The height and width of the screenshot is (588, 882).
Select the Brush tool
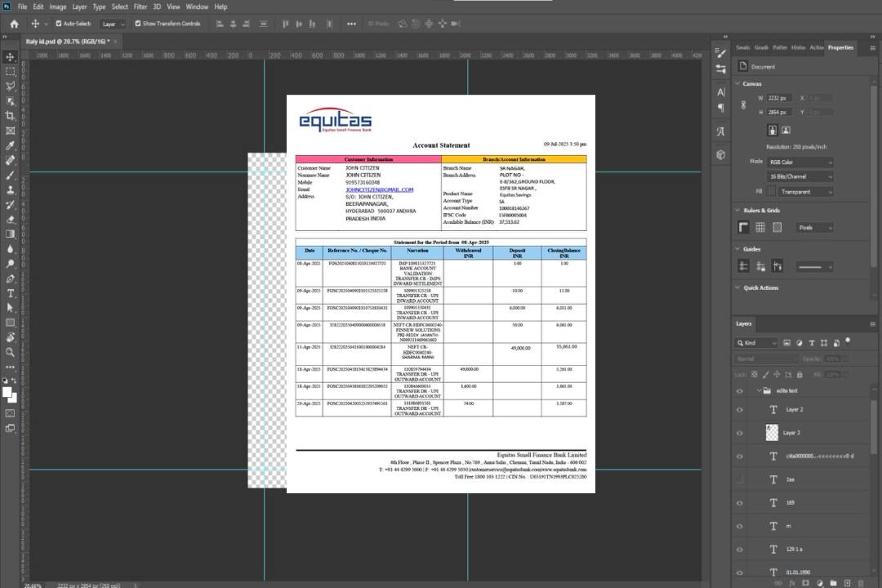(x=10, y=175)
